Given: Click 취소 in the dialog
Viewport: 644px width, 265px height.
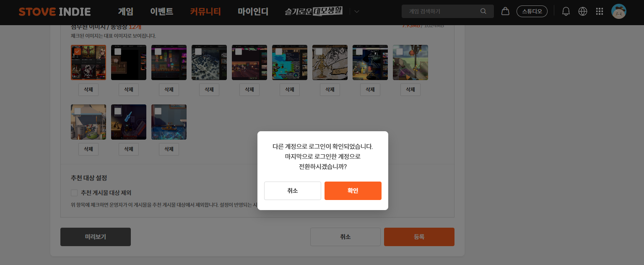Looking at the screenshot, I should (x=292, y=191).
